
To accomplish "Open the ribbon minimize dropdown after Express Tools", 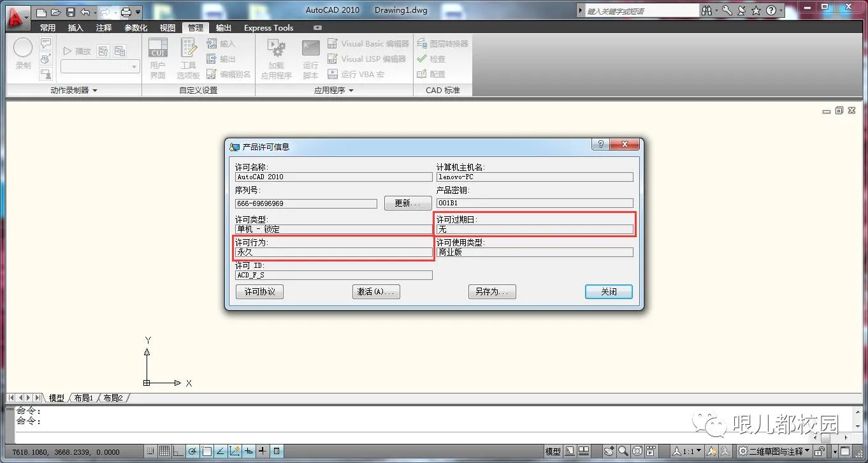I will pos(317,28).
